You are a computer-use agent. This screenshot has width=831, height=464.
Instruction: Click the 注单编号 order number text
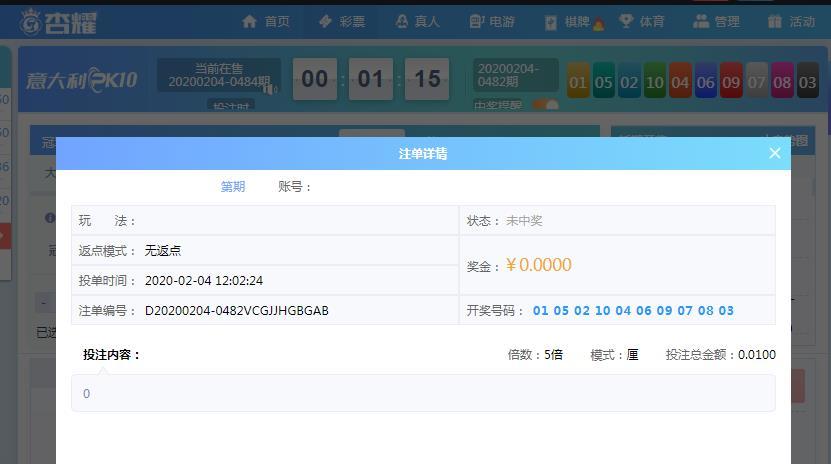click(x=236, y=310)
